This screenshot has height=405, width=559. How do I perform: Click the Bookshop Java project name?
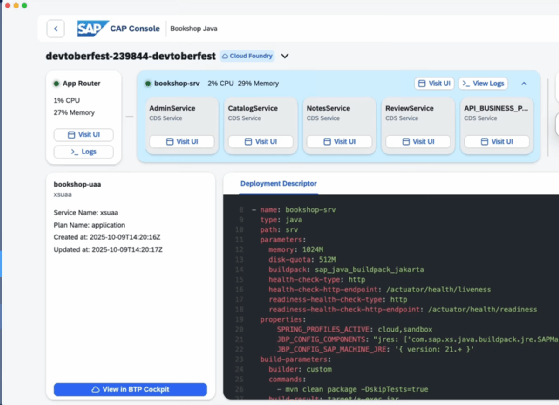(194, 29)
